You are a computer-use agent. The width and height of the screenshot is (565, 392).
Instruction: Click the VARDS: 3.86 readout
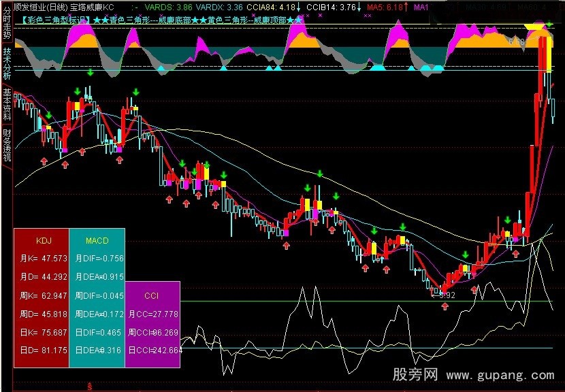(168, 7)
